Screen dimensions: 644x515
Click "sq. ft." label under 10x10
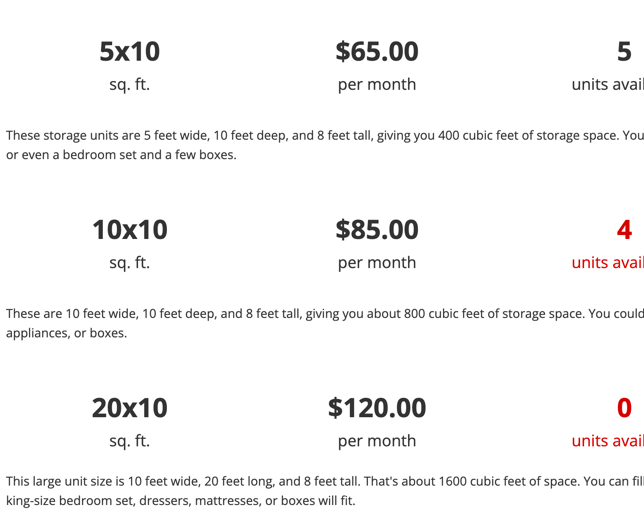[x=129, y=262]
